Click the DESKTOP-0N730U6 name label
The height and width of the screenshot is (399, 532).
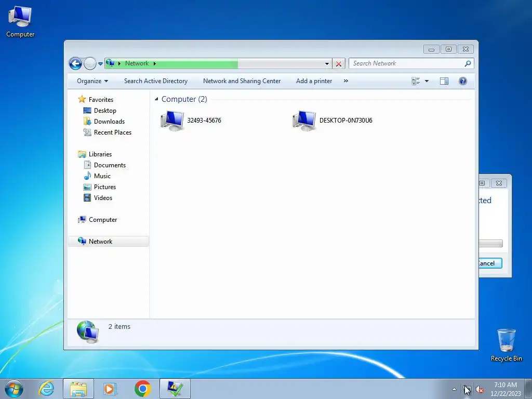(345, 121)
